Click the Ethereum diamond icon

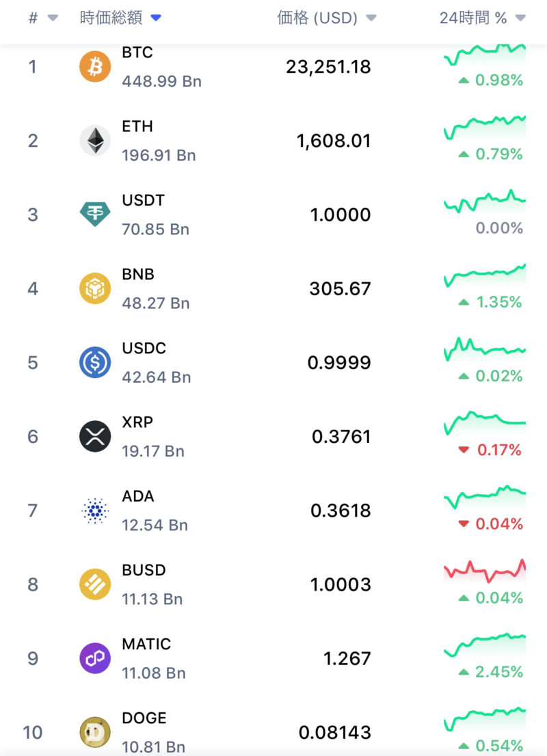(x=95, y=141)
